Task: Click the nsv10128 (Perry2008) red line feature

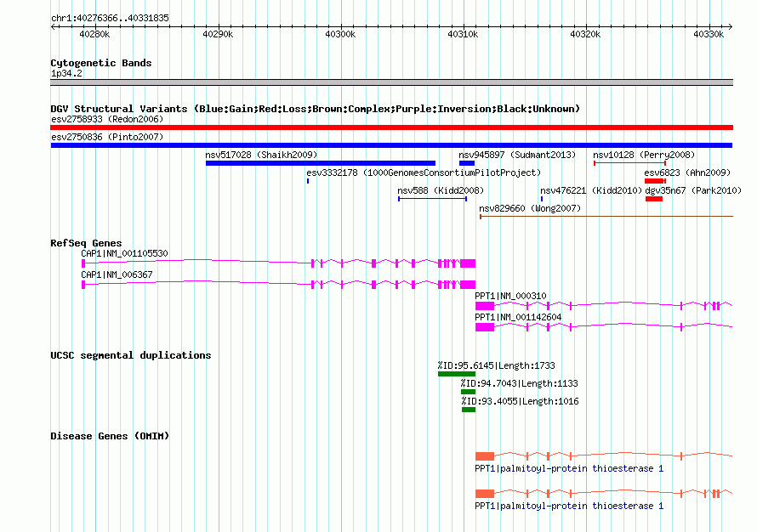Action: (629, 163)
